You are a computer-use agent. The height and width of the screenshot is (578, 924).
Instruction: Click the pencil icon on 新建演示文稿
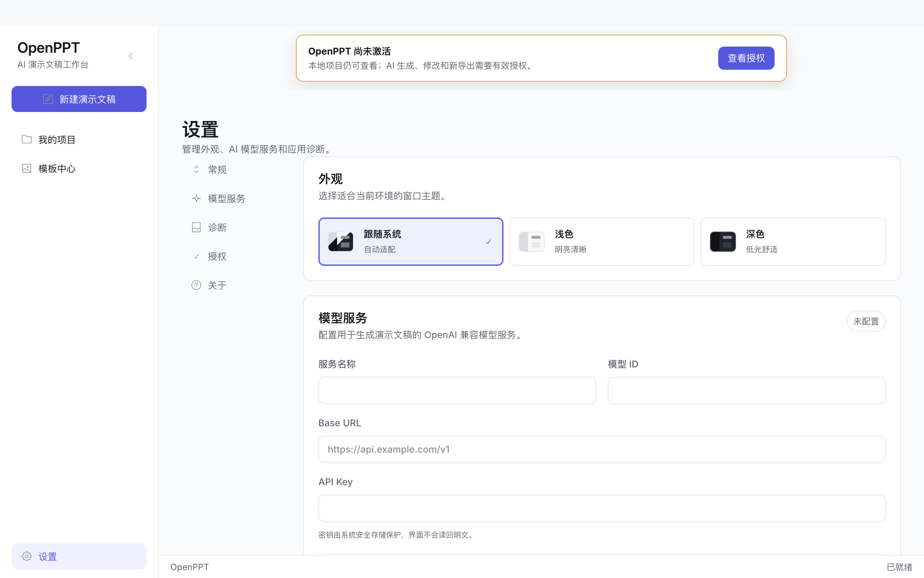tap(48, 99)
